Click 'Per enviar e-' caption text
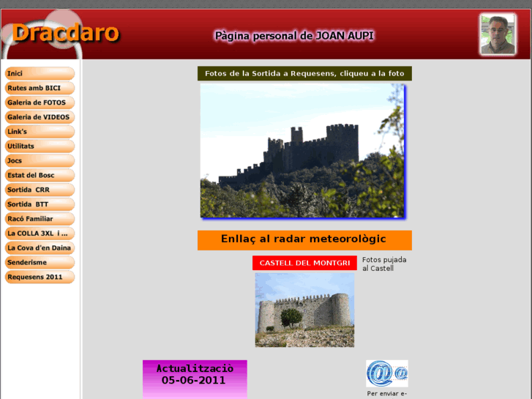Image resolution: width=532 pixels, height=399 pixels. [x=387, y=394]
